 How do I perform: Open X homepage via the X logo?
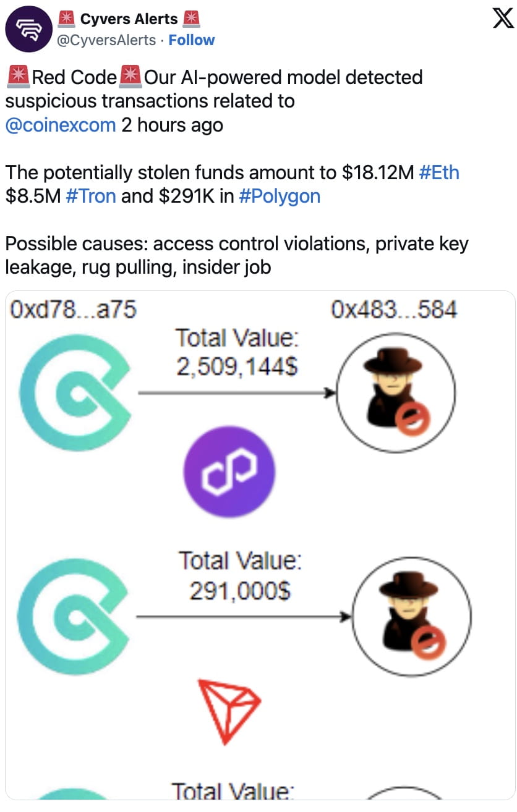pos(502,19)
